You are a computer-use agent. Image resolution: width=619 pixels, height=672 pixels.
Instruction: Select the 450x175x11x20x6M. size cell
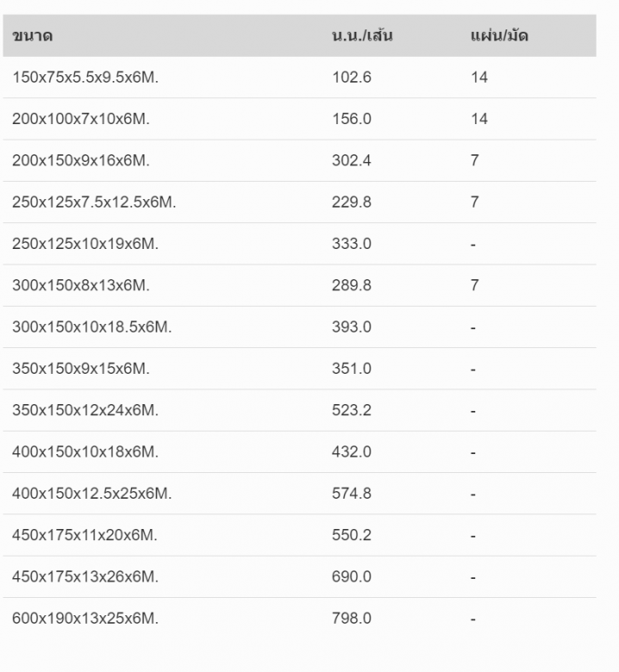click(x=85, y=535)
